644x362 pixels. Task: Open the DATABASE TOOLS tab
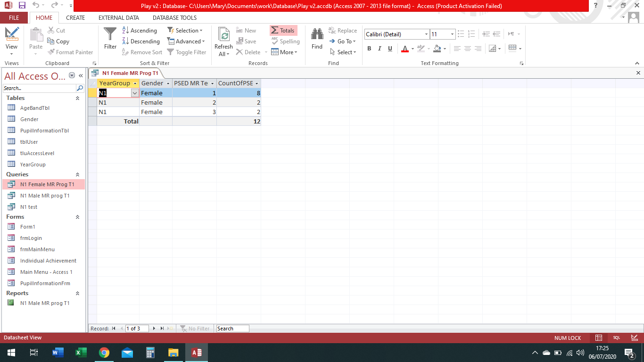[x=174, y=18]
